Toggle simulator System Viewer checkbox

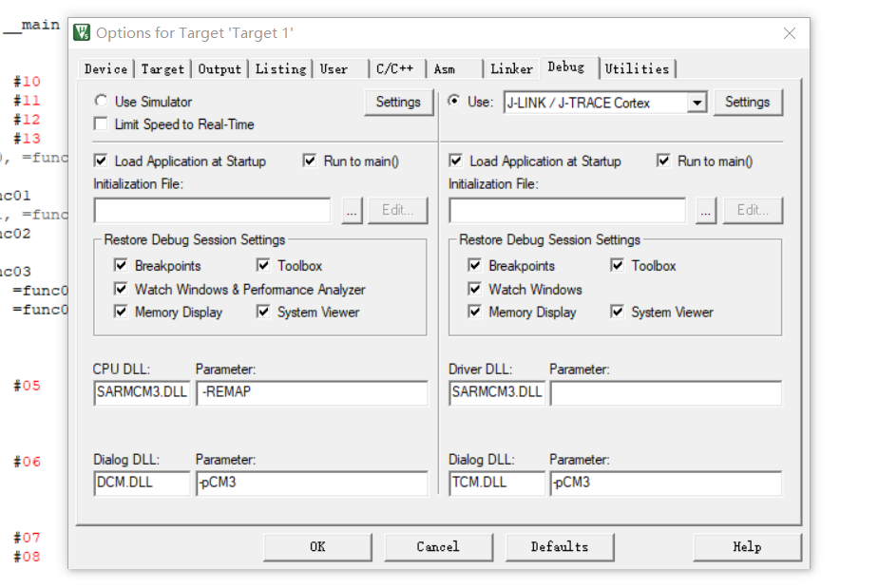pos(263,312)
